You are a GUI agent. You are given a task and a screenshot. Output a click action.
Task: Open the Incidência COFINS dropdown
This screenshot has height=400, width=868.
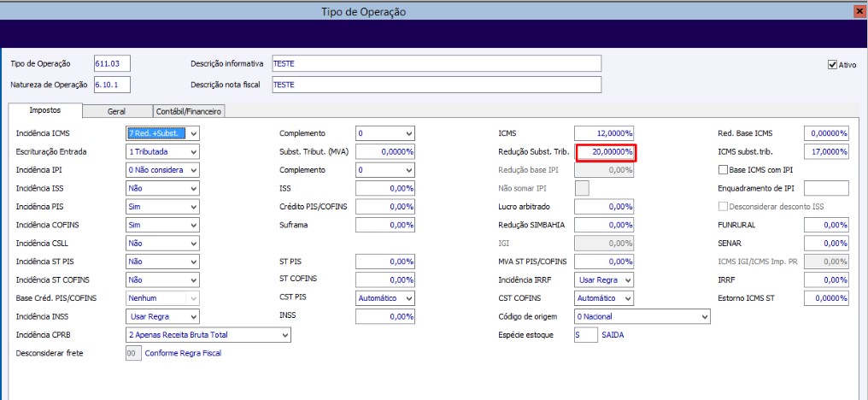pos(162,225)
